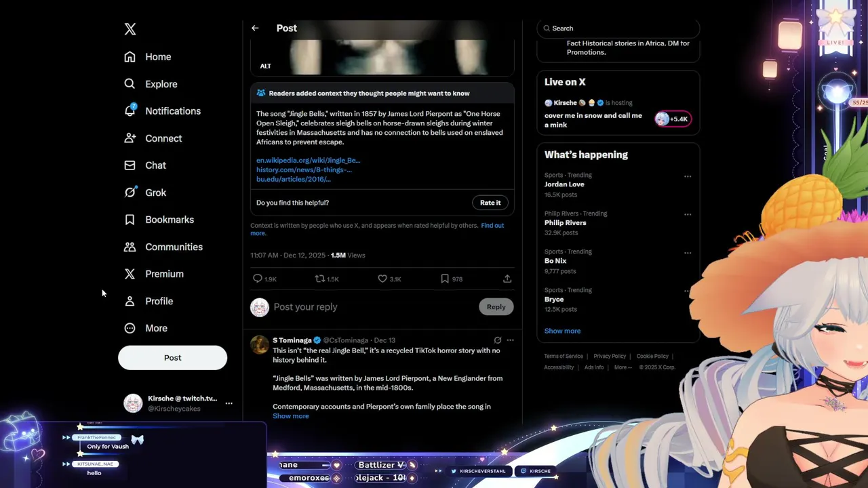Open the bu.edu articles link
The image size is (868, 488).
pyautogui.click(x=293, y=179)
